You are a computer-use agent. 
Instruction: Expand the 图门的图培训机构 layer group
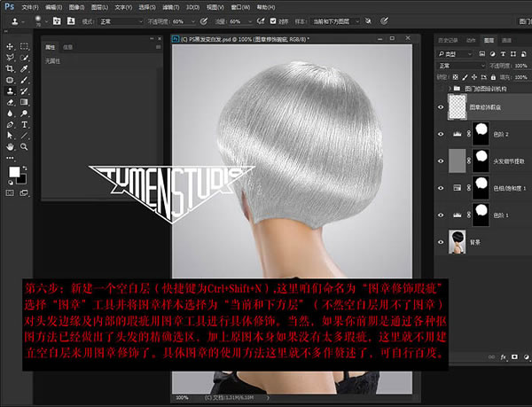click(451, 89)
